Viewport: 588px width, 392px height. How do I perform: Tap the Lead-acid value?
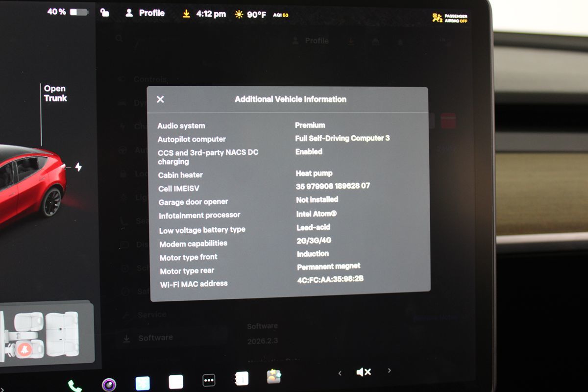pyautogui.click(x=314, y=227)
